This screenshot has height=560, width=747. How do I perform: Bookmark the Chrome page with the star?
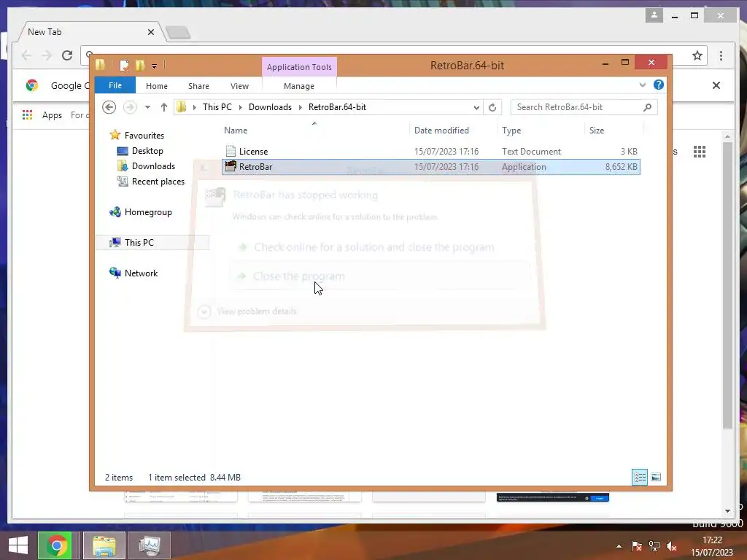[x=697, y=55]
